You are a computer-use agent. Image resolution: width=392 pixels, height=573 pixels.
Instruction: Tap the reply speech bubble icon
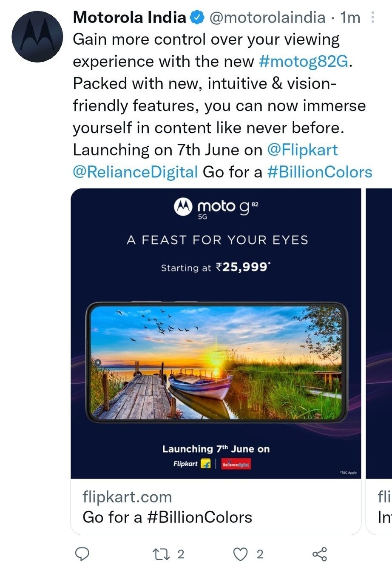[x=82, y=553]
